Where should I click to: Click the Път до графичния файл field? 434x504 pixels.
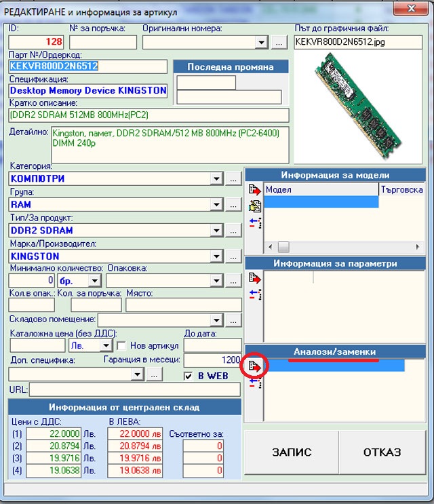click(358, 43)
